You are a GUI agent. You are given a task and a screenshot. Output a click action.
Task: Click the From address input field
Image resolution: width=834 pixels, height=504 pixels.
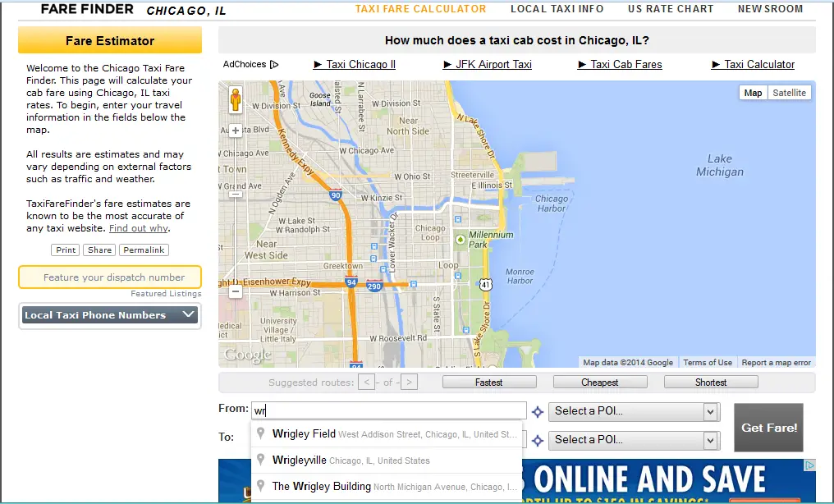[389, 410]
